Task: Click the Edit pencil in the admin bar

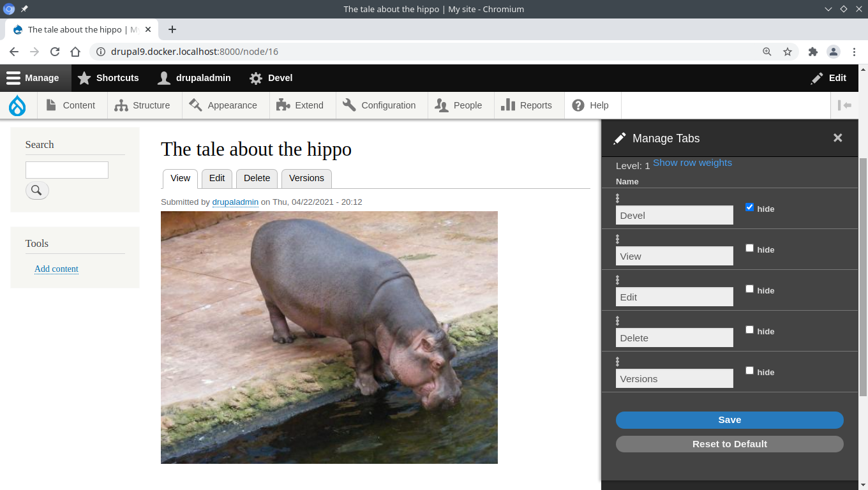Action: pyautogui.click(x=816, y=78)
